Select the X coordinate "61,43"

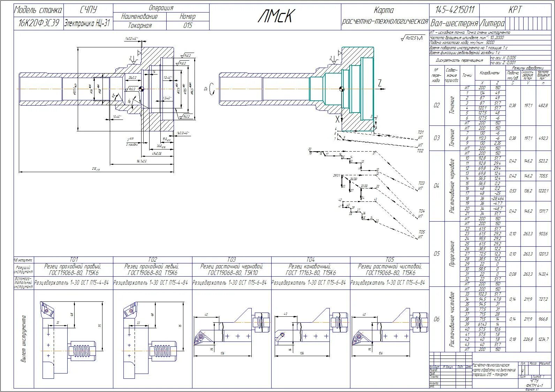[x=482, y=324]
